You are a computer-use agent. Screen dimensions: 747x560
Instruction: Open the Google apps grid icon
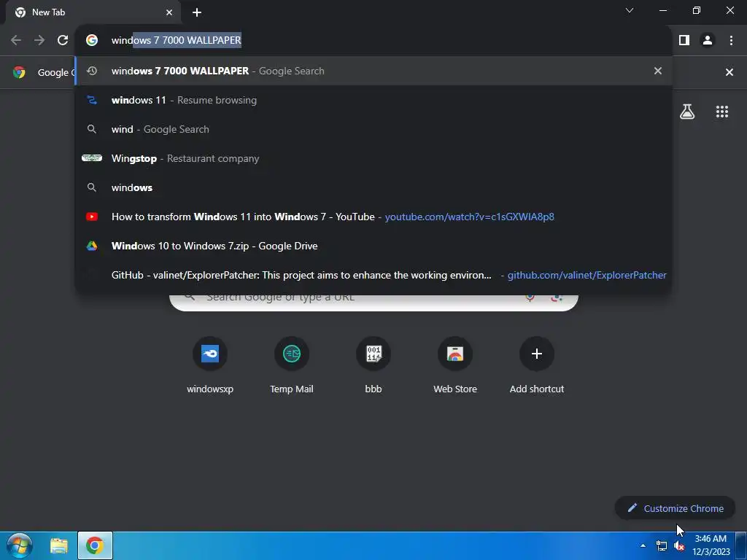click(x=722, y=112)
